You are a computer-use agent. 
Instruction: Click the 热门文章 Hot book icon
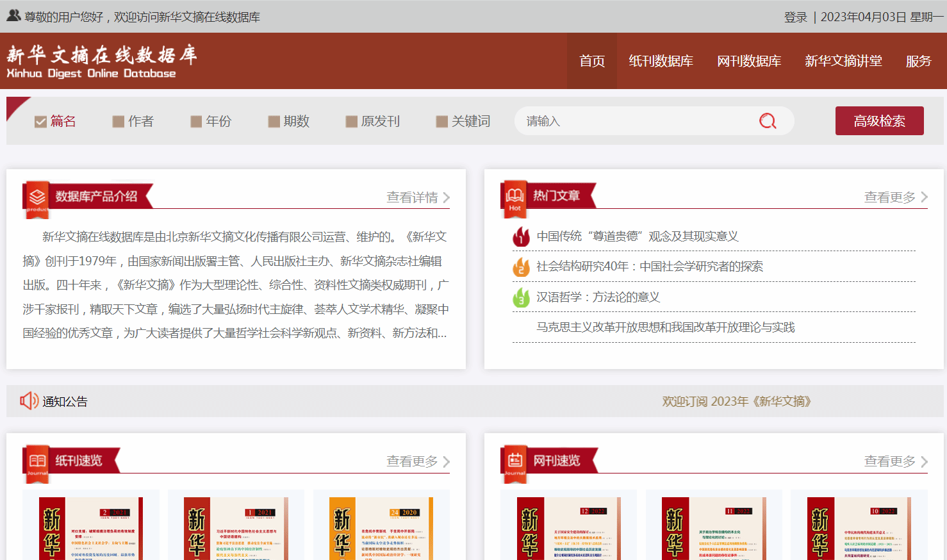coord(515,196)
